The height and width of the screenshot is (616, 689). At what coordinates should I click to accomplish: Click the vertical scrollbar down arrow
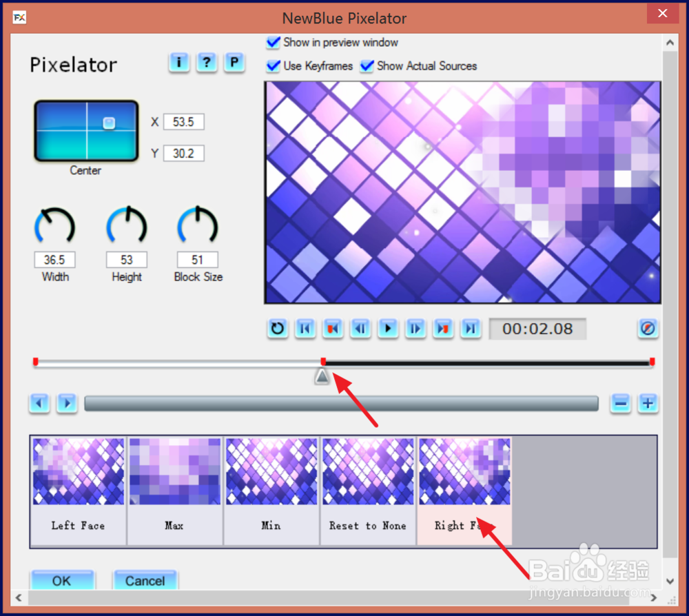(670, 581)
